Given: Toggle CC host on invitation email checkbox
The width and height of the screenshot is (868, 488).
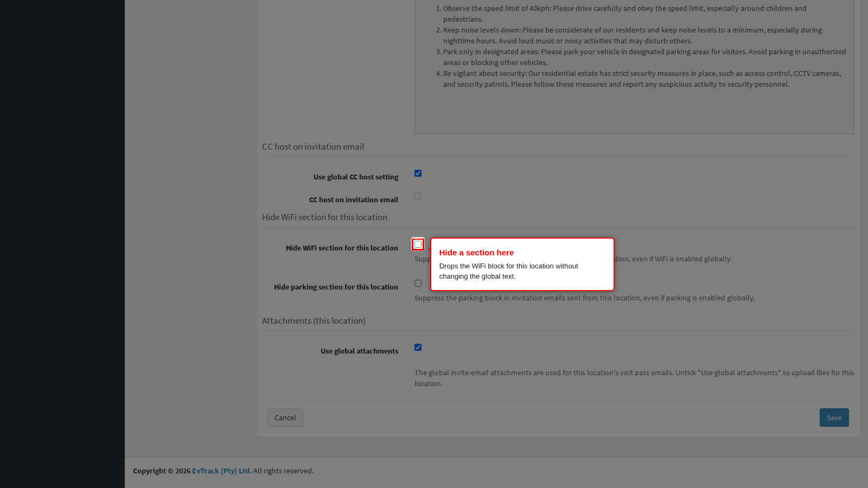Looking at the screenshot, I should tap(418, 196).
